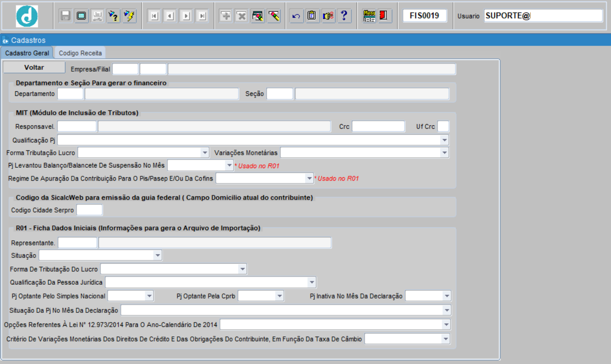This screenshot has width=611, height=364.
Task: Click the next record arrow icon
Action: pos(186,16)
